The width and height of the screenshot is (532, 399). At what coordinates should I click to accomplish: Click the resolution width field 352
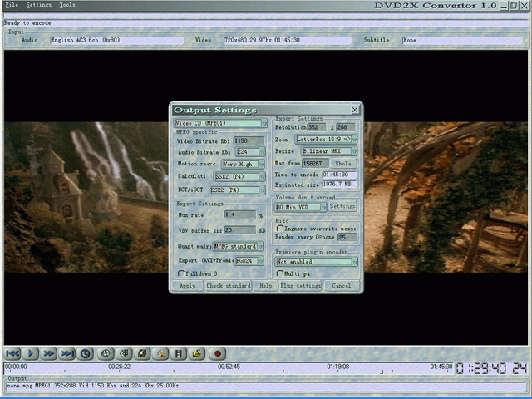click(316, 127)
